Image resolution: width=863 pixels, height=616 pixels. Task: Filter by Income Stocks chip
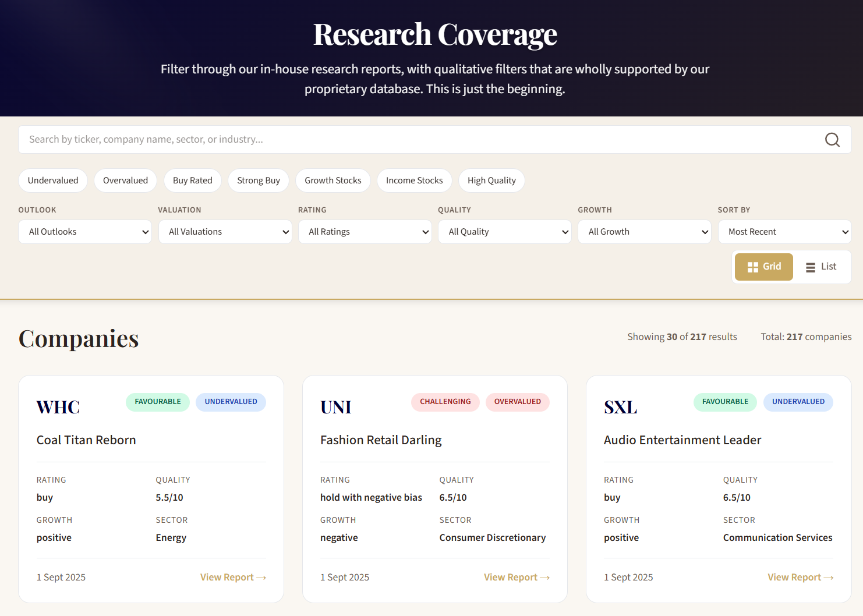414,180
